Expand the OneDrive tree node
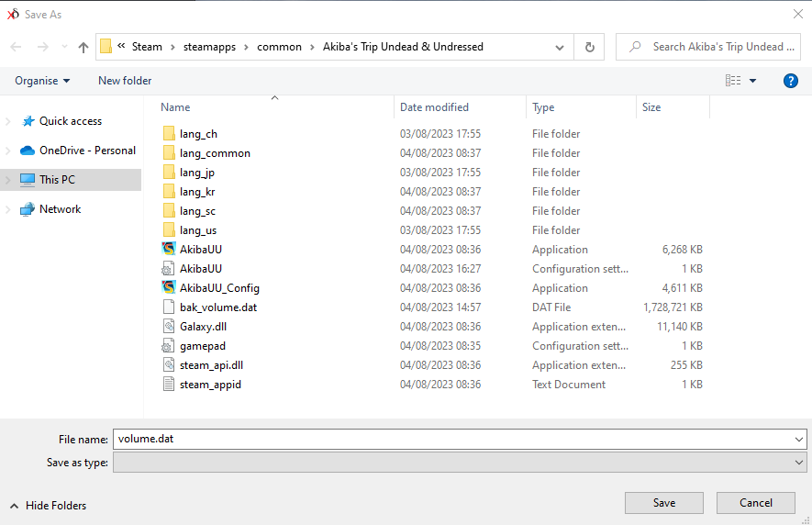 tap(7, 151)
